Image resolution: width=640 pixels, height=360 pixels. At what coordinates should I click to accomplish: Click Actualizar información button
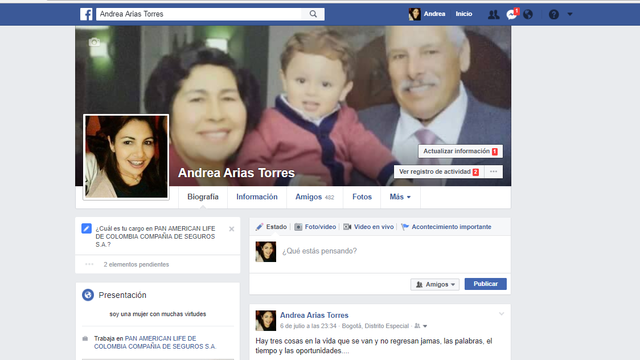coord(460,151)
